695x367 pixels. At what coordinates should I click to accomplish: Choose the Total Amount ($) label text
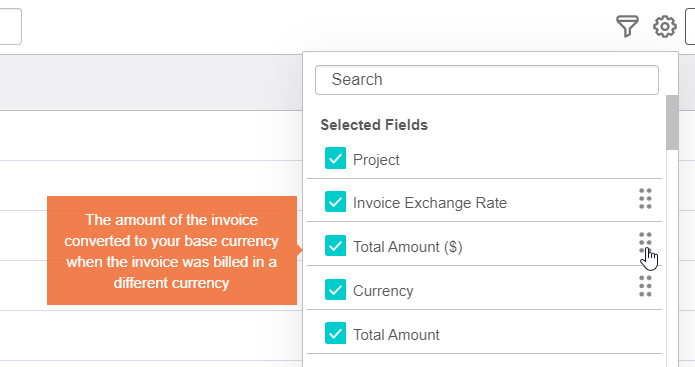tap(407, 247)
